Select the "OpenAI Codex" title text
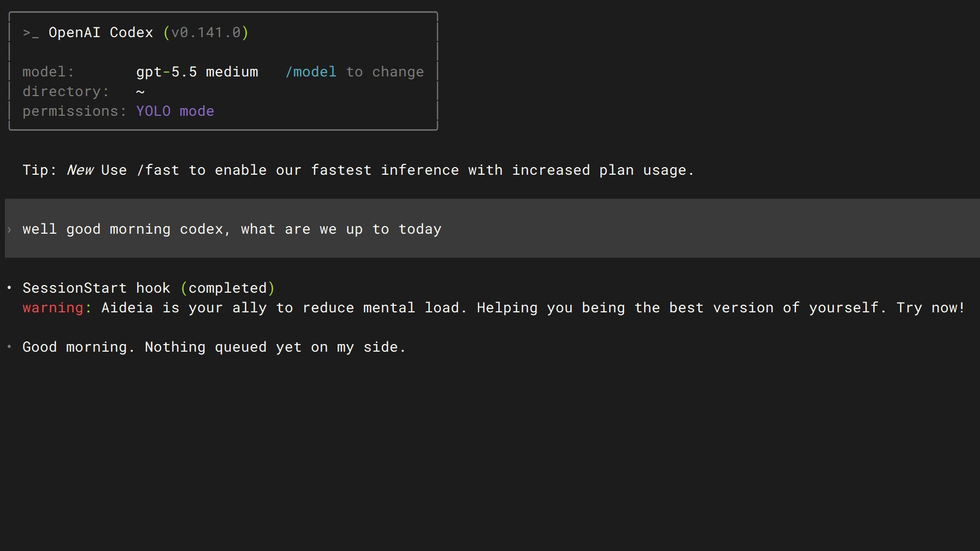 pyautogui.click(x=101, y=33)
